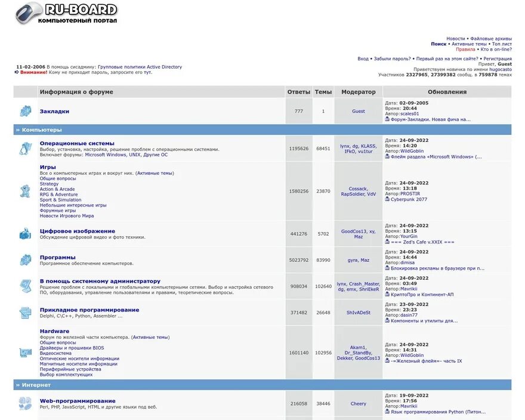The image size is (525, 420).
Task: Click the RU-BOARD mouse logo
Action: [66, 13]
